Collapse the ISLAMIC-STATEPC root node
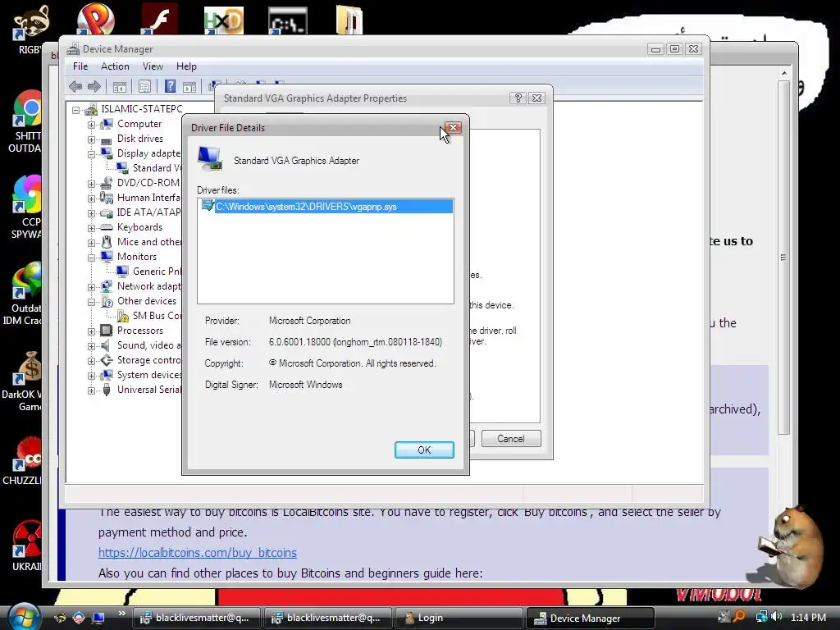 pos(76,110)
